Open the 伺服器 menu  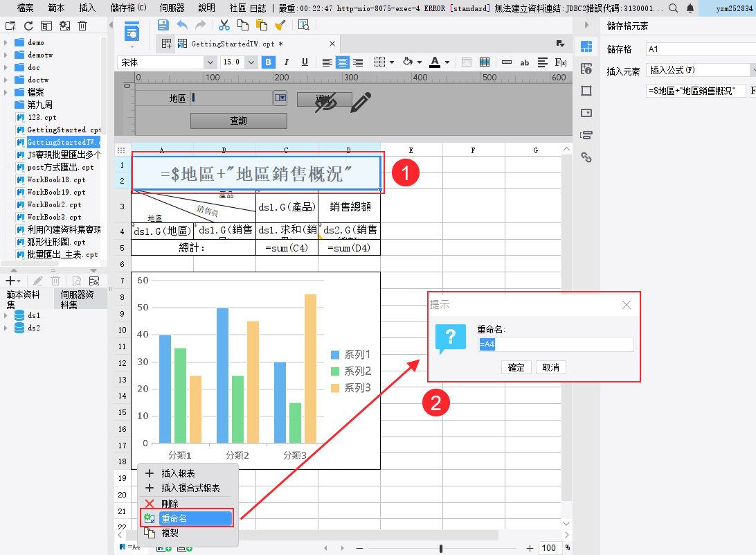click(x=172, y=8)
